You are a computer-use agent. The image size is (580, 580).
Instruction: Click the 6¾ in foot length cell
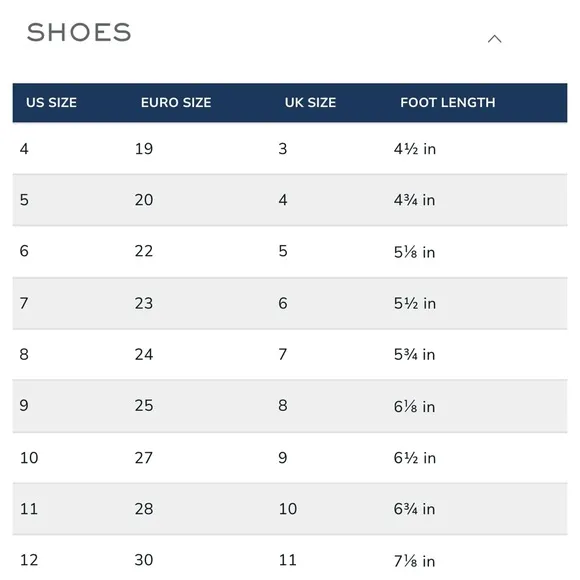[414, 509]
